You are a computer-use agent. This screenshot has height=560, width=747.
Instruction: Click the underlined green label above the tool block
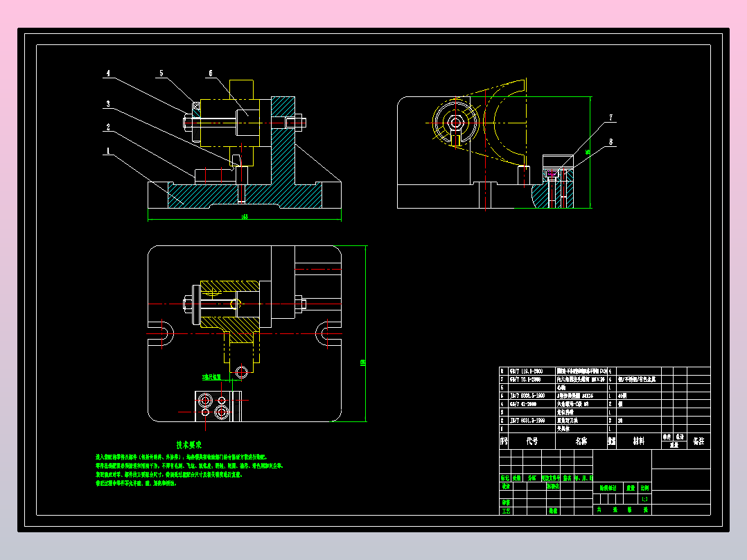(211, 377)
